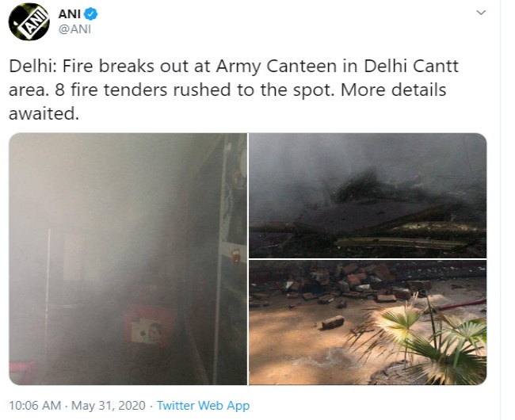This screenshot has height=420, width=515.
Task: Expand the tweet options chevron
Action: 481,13
